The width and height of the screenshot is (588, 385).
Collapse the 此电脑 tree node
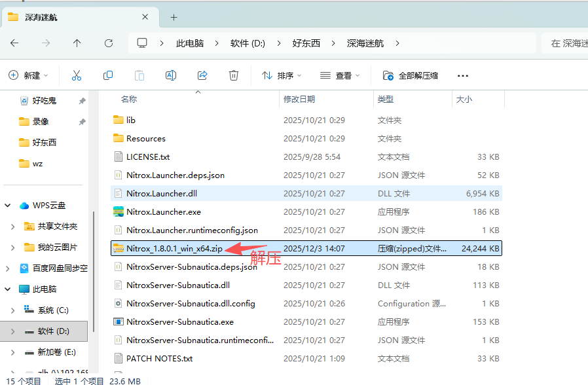tap(8, 289)
